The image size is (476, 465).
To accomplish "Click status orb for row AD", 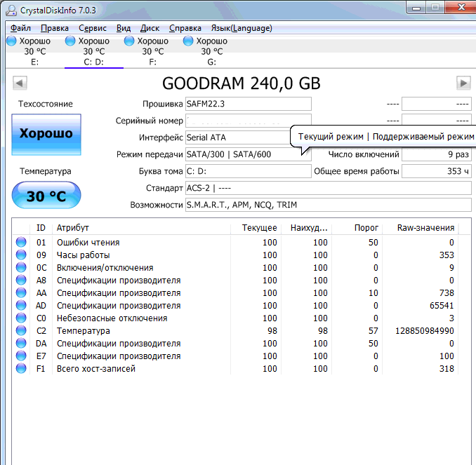I will (21, 305).
